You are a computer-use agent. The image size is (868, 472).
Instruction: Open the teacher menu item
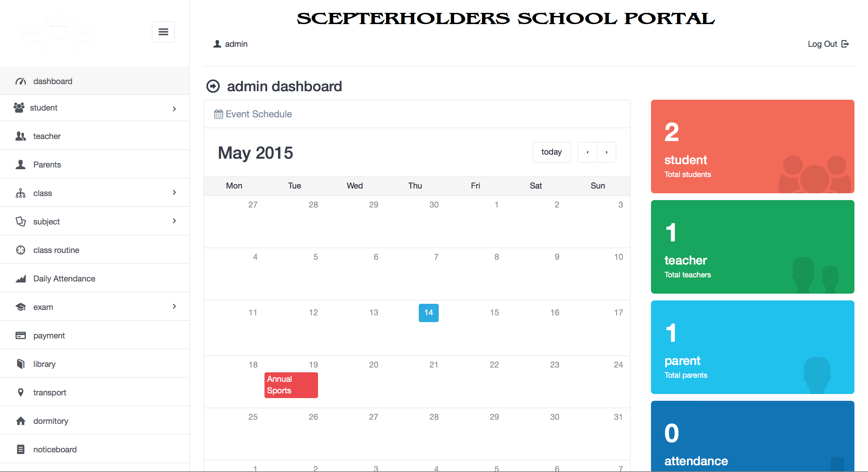coord(95,136)
